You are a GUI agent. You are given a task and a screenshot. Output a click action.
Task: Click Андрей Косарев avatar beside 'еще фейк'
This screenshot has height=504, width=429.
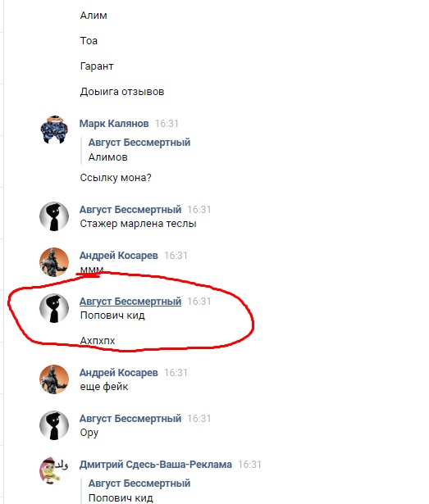pos(54,379)
